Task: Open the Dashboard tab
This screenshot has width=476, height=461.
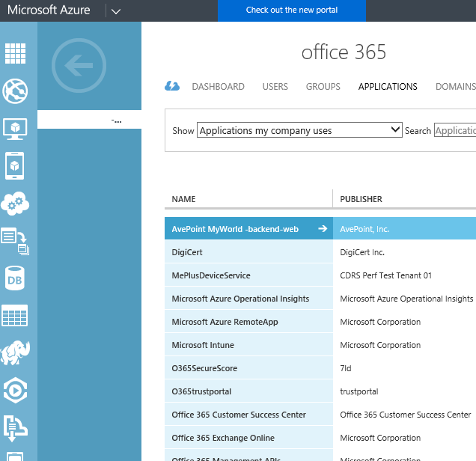Action: (218, 87)
